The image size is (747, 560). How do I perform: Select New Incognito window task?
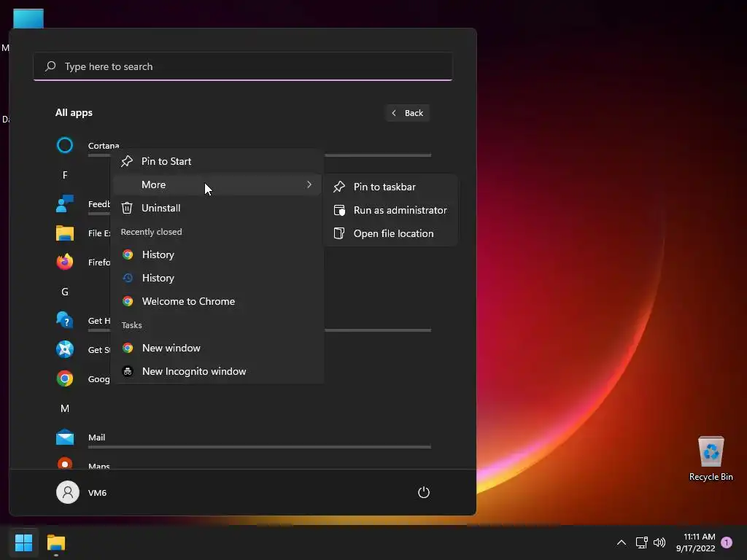(217, 371)
